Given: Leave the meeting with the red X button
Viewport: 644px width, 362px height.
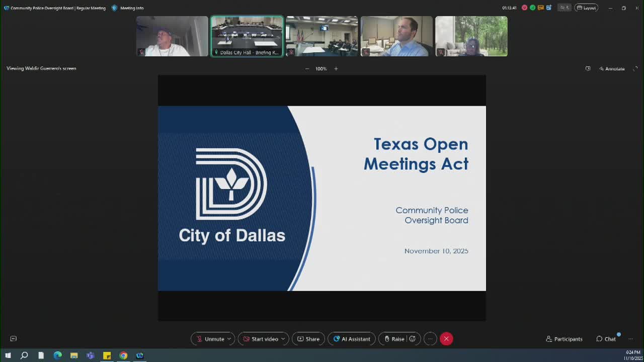Looking at the screenshot, I should tap(446, 338).
